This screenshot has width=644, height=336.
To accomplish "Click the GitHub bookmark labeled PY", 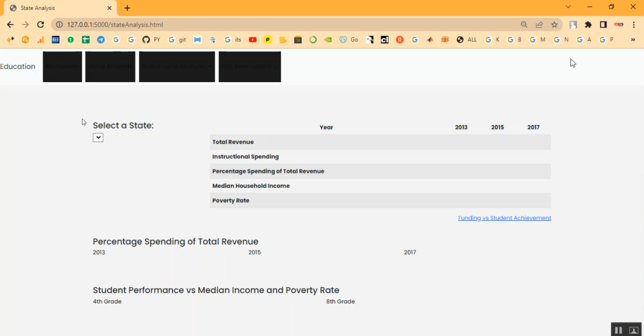I will (151, 40).
